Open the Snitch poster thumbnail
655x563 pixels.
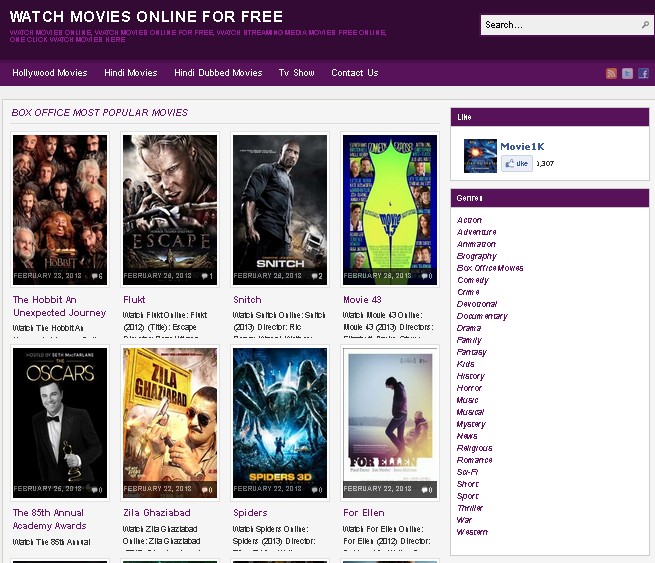[280, 210]
